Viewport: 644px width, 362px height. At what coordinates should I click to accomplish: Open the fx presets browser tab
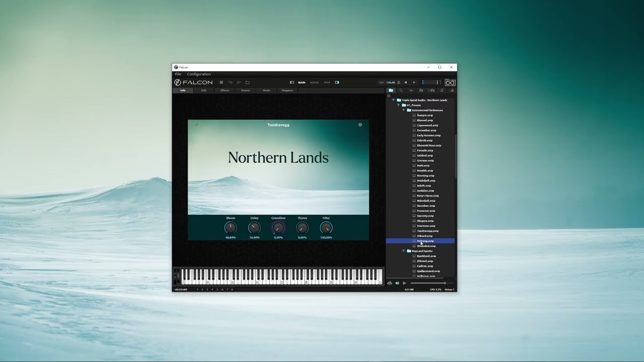click(421, 90)
